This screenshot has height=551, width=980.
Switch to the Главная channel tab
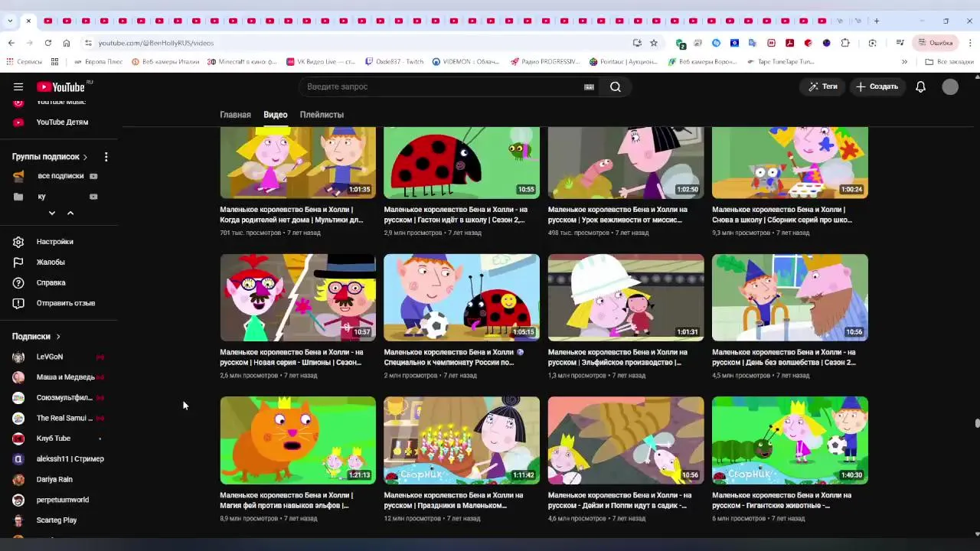pos(235,115)
